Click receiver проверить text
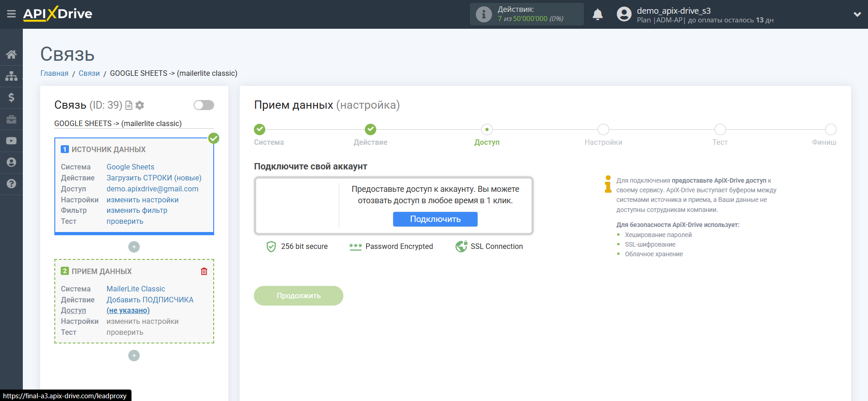This screenshot has height=401, width=868. pos(125,332)
